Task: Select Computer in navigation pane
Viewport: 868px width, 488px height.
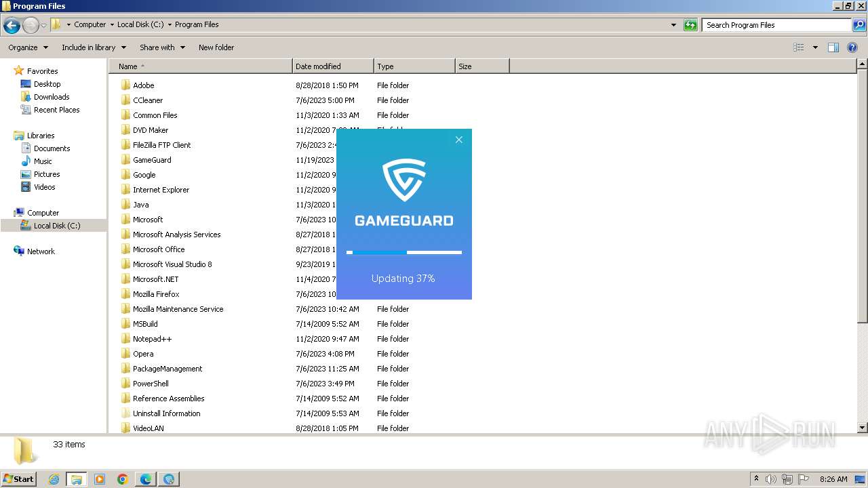Action: click(x=43, y=213)
